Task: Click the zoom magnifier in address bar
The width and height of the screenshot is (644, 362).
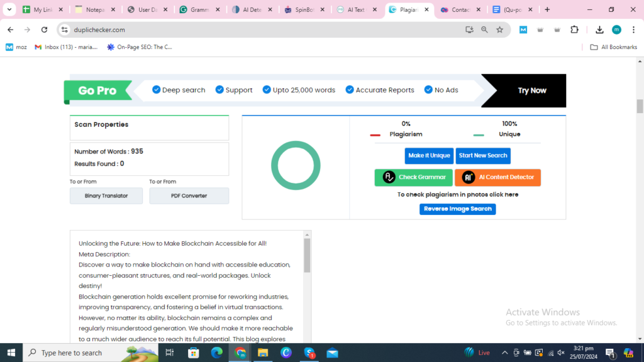Action: [x=484, y=30]
